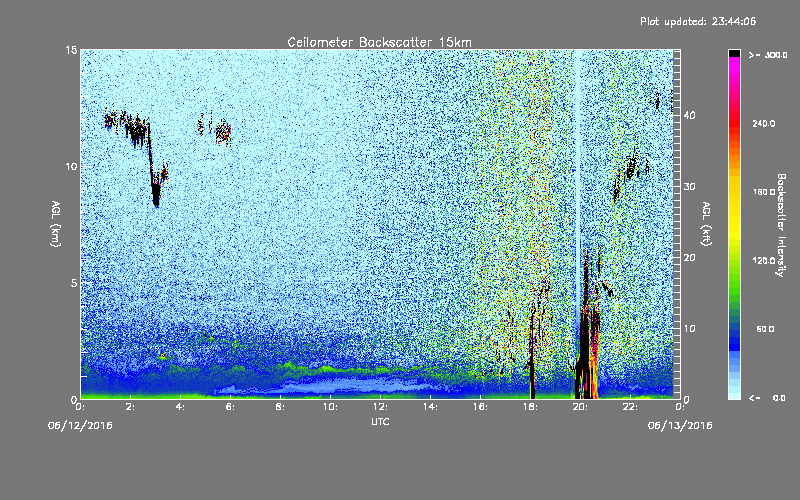Click the UTC axis label
Viewport: 800px width, 500px height.
(380, 421)
